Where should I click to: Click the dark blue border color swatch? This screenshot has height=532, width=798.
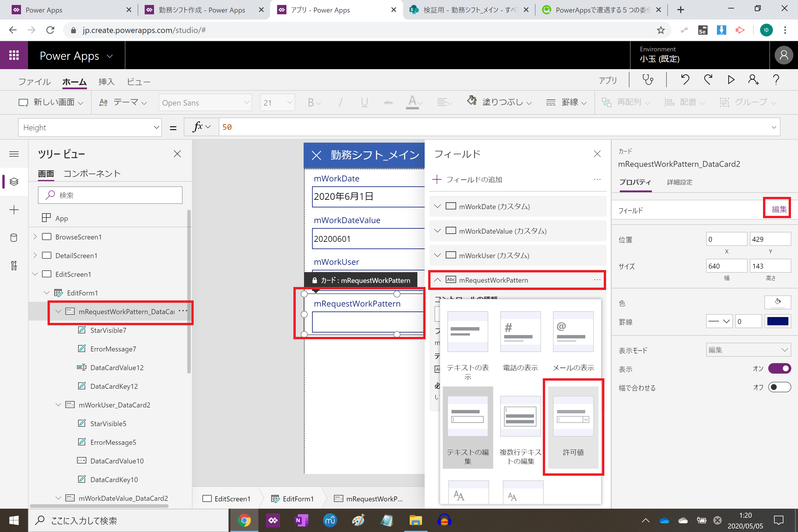[x=777, y=321]
